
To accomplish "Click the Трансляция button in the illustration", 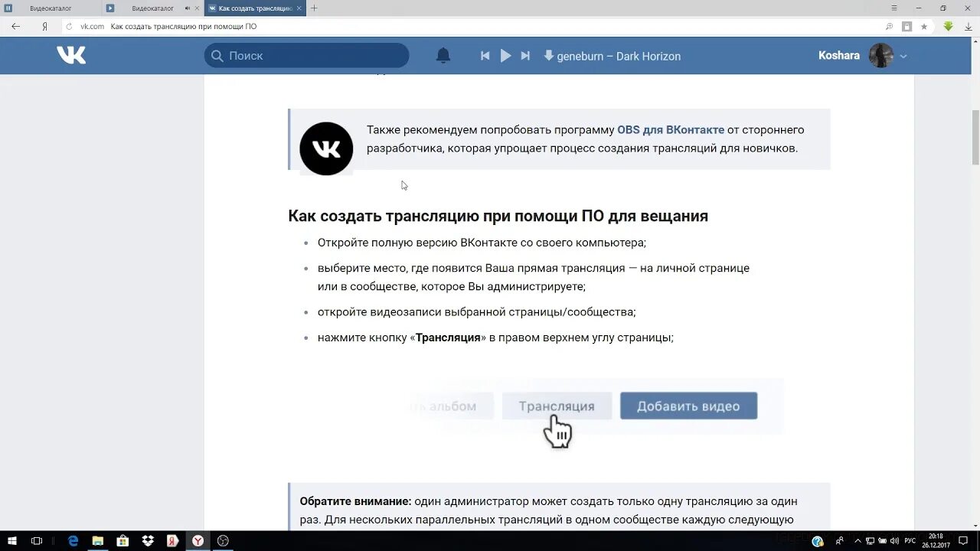I will [557, 406].
